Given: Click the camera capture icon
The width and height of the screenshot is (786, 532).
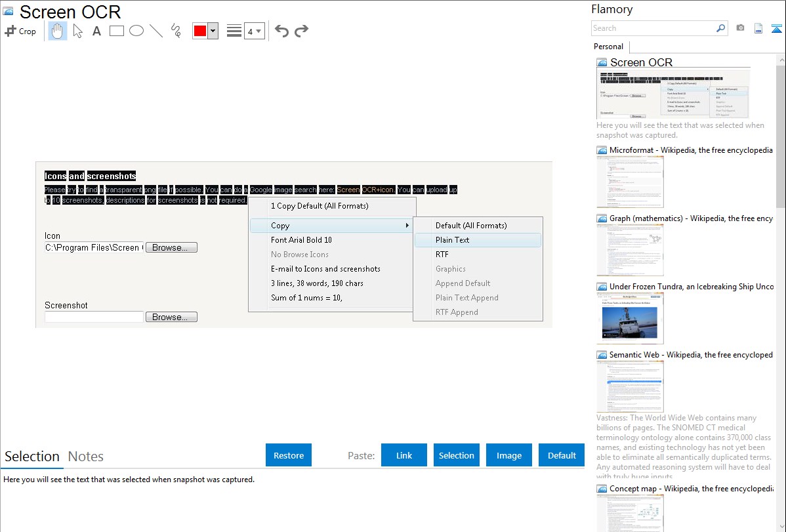Looking at the screenshot, I should click(x=740, y=28).
